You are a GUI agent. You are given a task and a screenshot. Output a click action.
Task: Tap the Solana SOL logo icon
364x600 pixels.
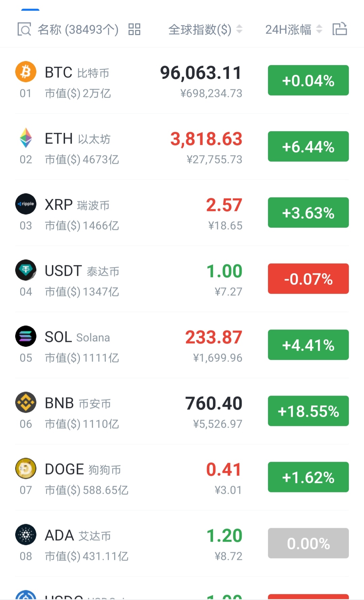point(26,336)
